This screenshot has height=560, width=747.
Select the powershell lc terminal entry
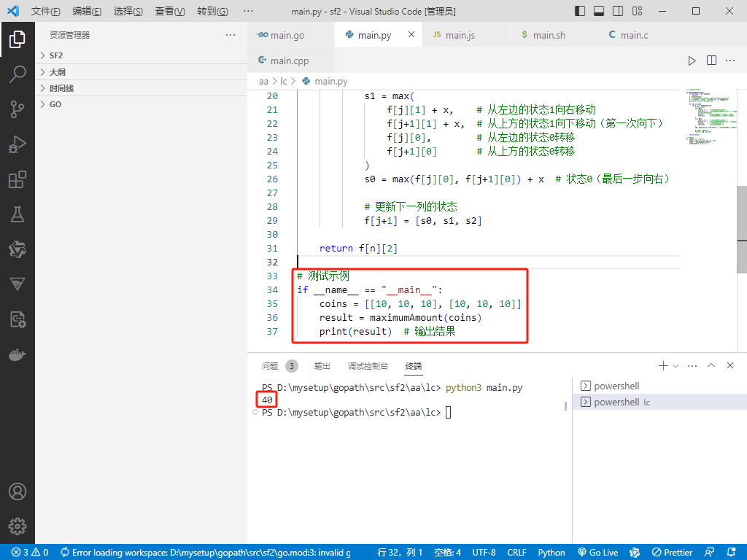click(659, 402)
